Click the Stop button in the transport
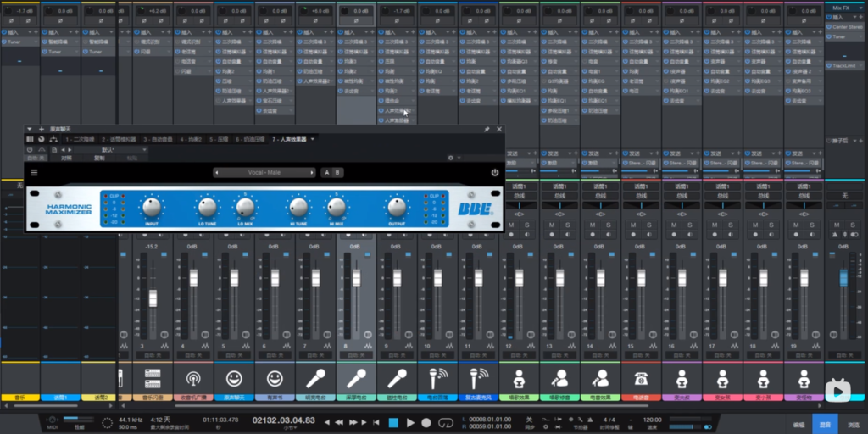The image size is (868, 434). click(x=393, y=422)
